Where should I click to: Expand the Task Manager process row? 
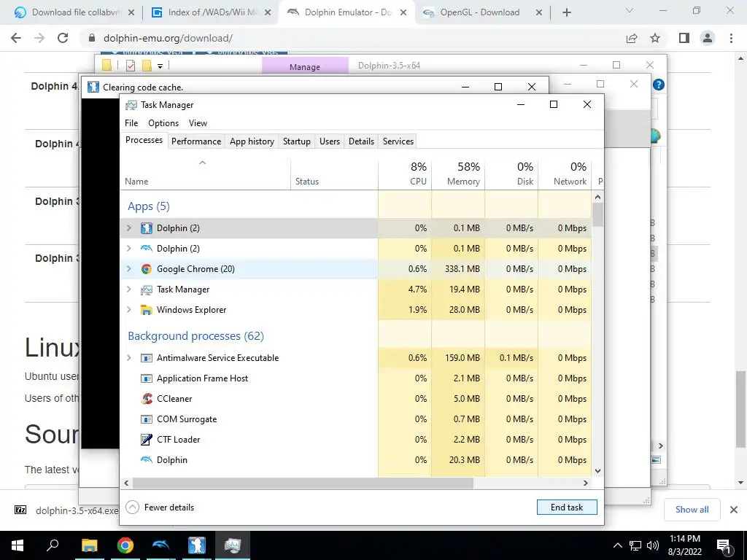coord(128,289)
